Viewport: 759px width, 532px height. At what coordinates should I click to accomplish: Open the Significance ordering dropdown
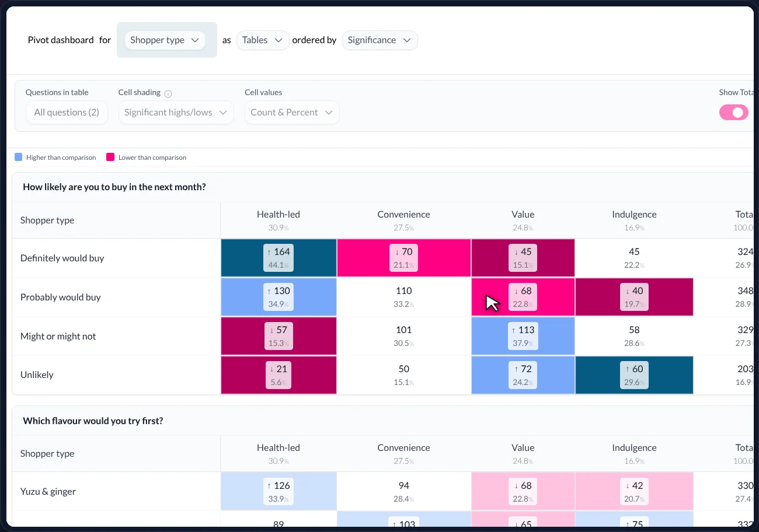pos(379,40)
